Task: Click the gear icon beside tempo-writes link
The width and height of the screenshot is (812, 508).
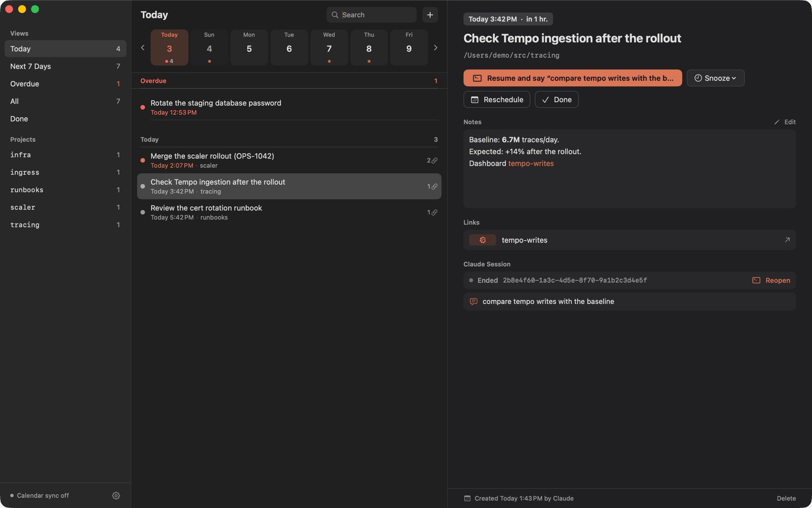Action: 483,240
